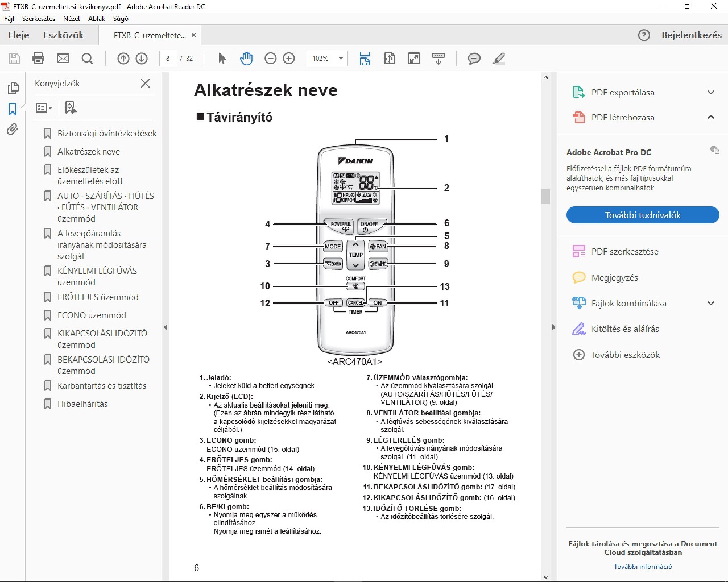Switch to the Eszközök tab
This screenshot has height=582, width=728.
(64, 35)
